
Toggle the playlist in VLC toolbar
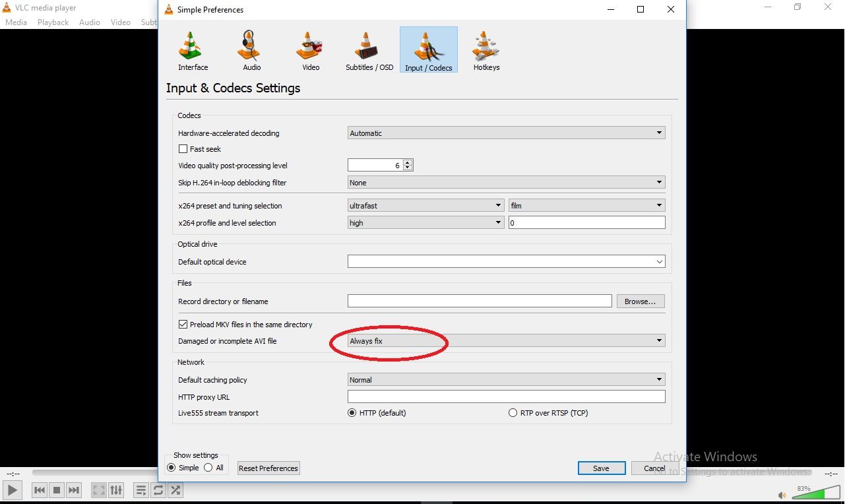coord(141,490)
